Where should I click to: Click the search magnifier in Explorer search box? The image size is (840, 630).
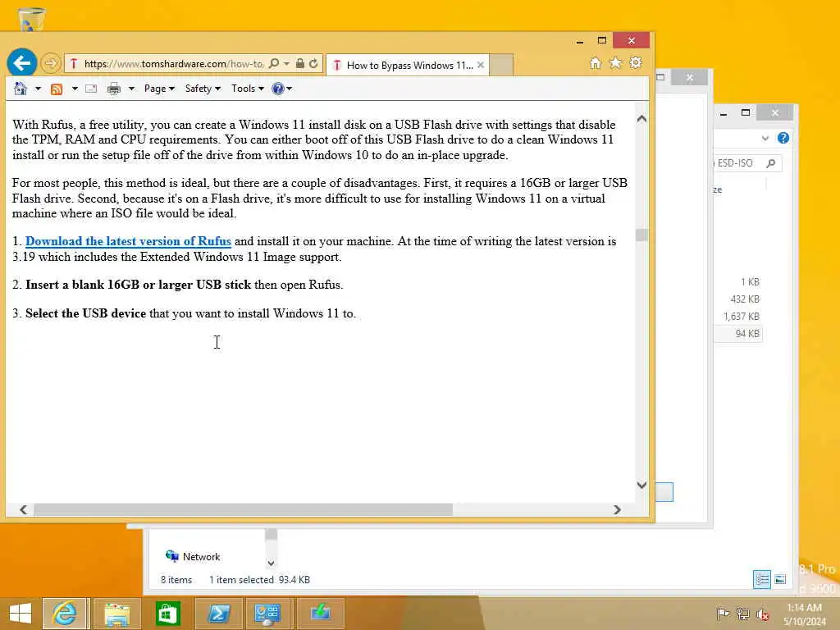[x=771, y=163]
